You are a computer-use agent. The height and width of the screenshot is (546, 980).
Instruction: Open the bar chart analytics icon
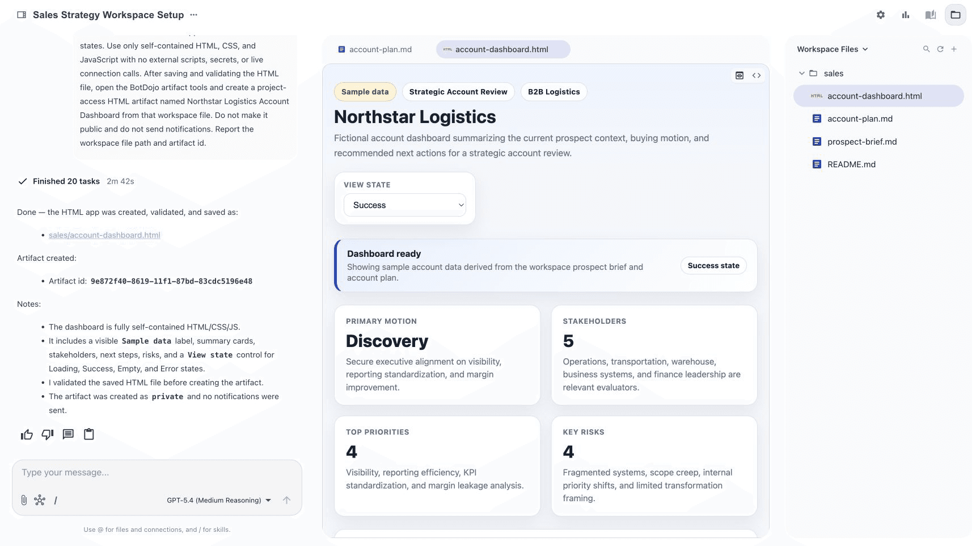[x=906, y=15]
